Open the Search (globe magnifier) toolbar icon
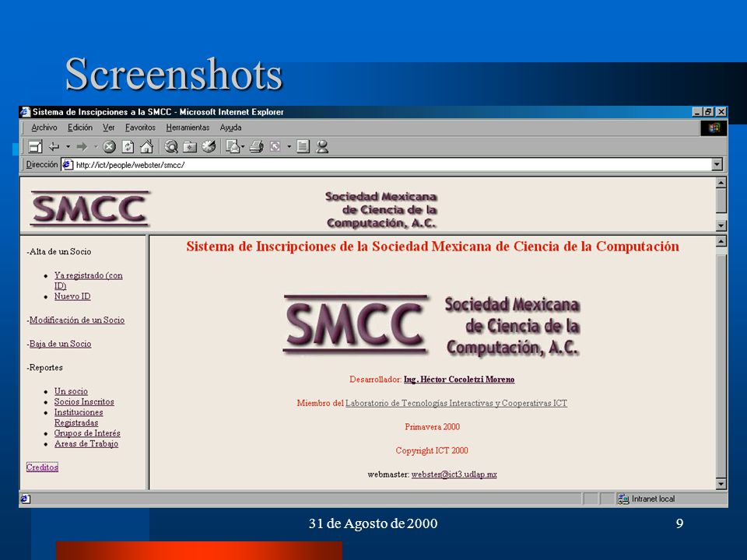The width and height of the screenshot is (747, 560). [x=171, y=147]
